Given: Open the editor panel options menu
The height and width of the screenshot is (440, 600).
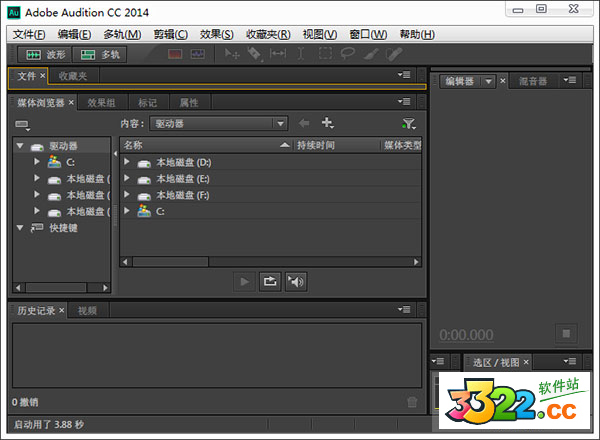Looking at the screenshot, I should (570, 80).
